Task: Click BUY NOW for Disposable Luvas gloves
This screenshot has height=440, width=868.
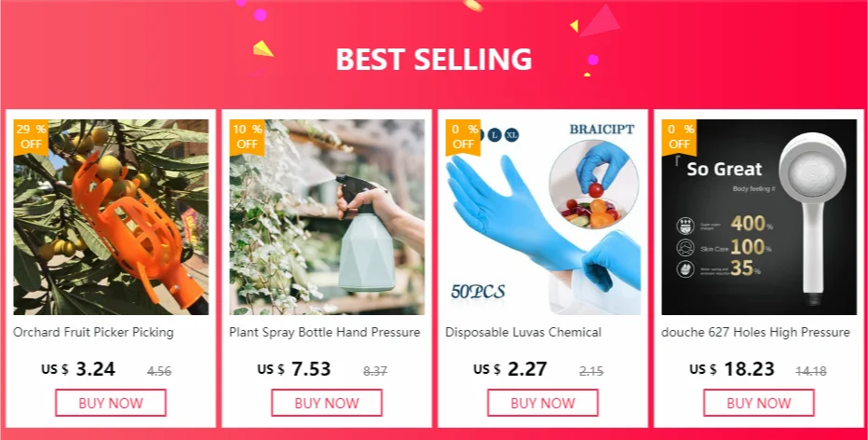Action: [543, 403]
